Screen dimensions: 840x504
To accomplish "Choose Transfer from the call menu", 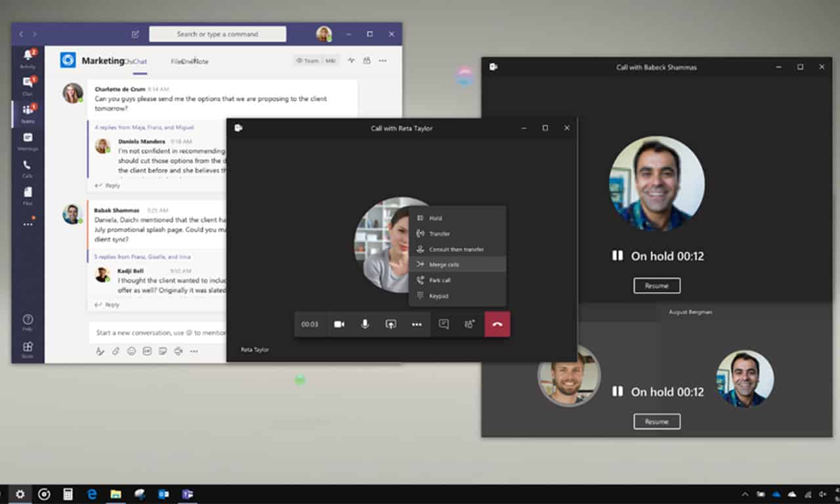I will (x=457, y=234).
